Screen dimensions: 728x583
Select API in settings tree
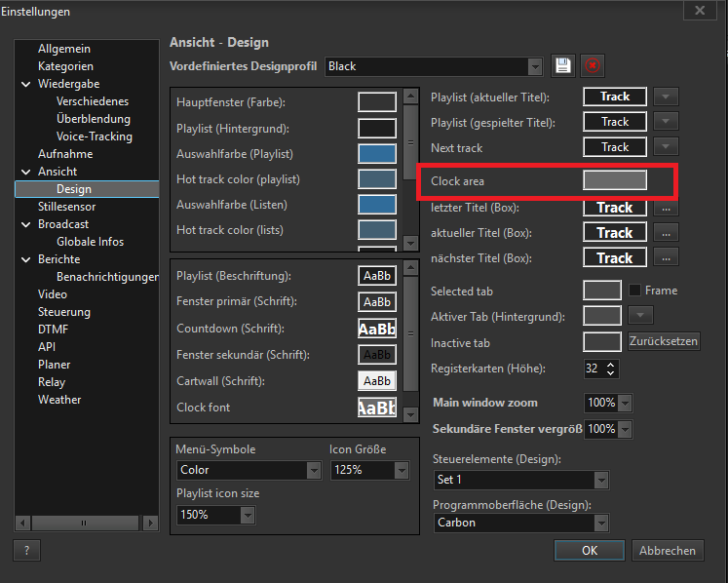click(x=47, y=347)
